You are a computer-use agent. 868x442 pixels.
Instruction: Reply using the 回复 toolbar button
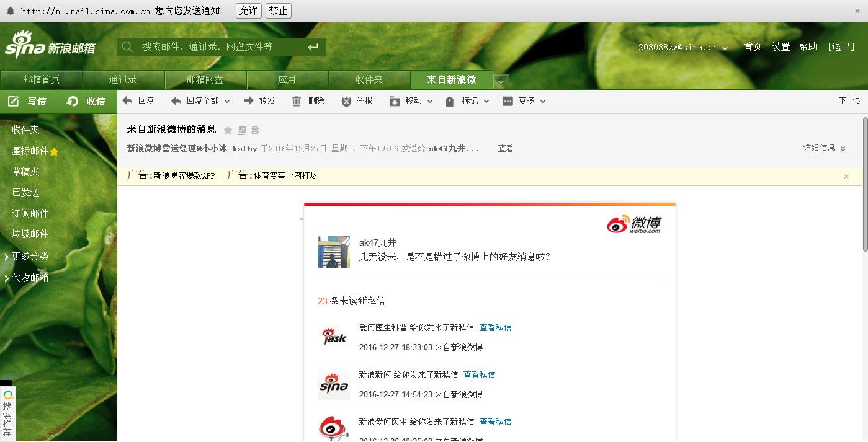(x=138, y=101)
